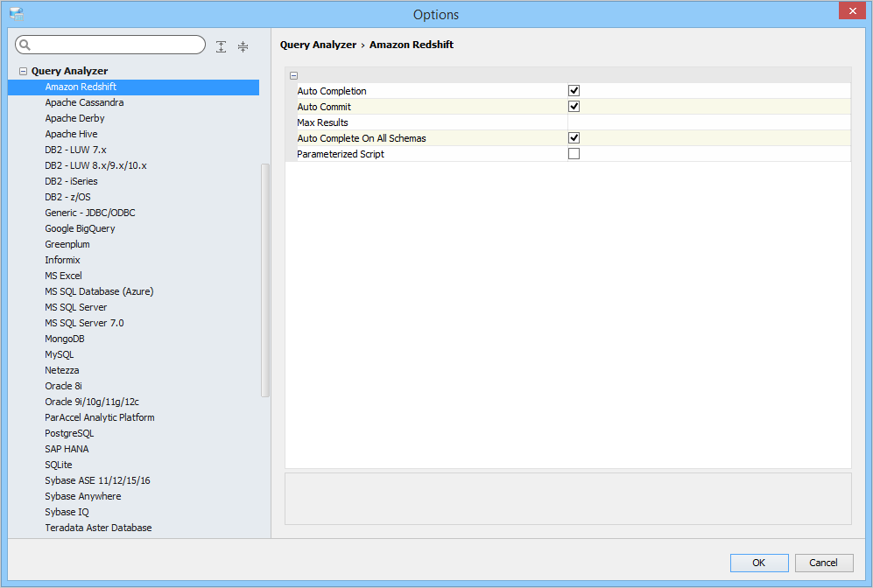
Task: Select Sybase Anywhere in the tree
Action: [83, 496]
